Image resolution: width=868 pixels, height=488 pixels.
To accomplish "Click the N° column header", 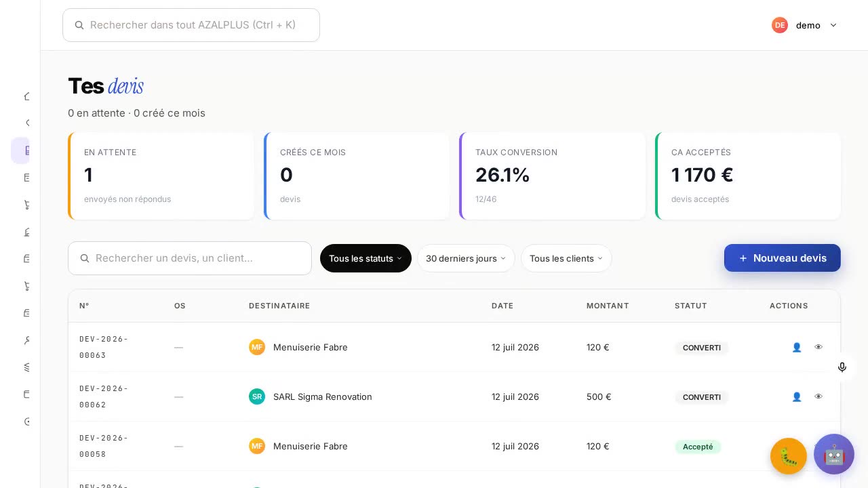I will [x=84, y=306].
